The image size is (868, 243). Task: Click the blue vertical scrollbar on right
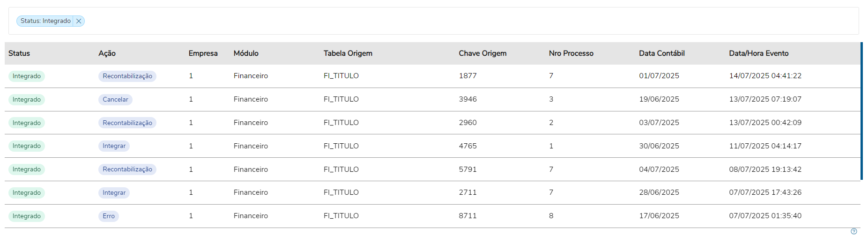[x=861, y=111]
